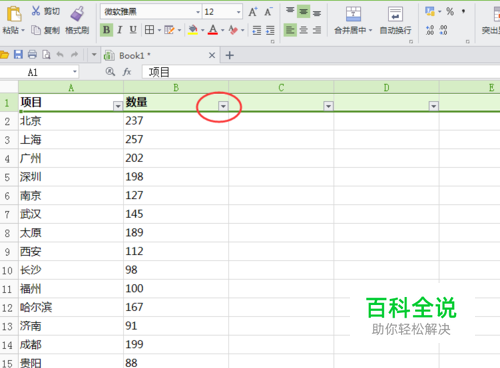This screenshot has width=500, height=368.
Task: Select bottom vertical alignment
Action: 317,12
